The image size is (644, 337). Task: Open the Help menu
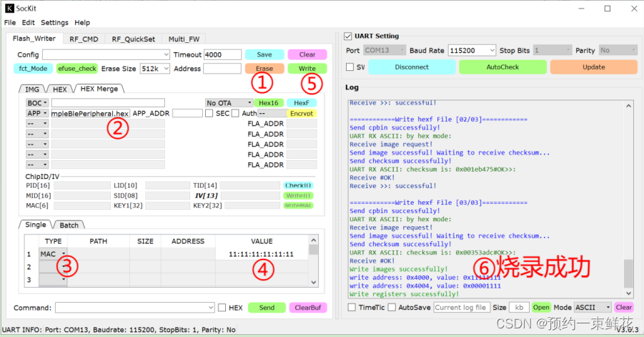82,23
